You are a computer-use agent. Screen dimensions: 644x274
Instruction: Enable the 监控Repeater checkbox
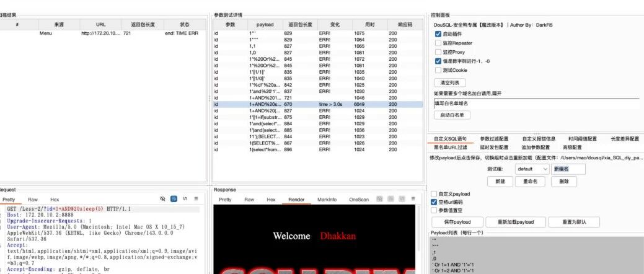click(438, 43)
